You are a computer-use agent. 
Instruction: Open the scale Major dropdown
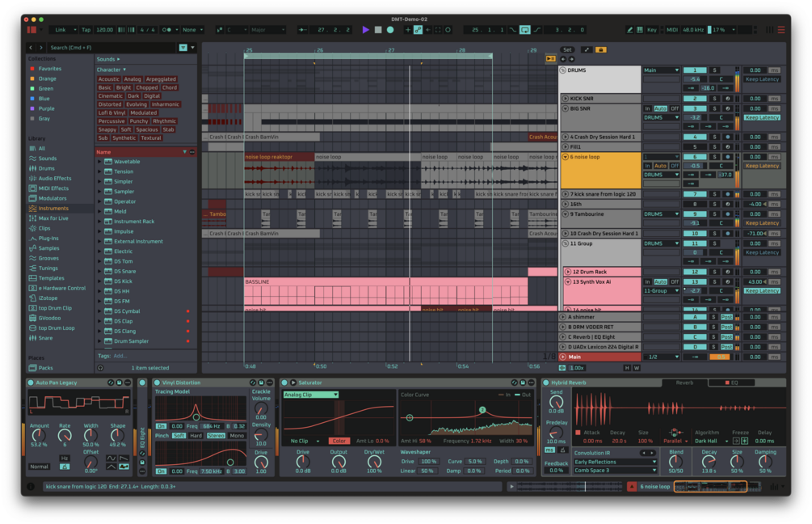[267, 30]
